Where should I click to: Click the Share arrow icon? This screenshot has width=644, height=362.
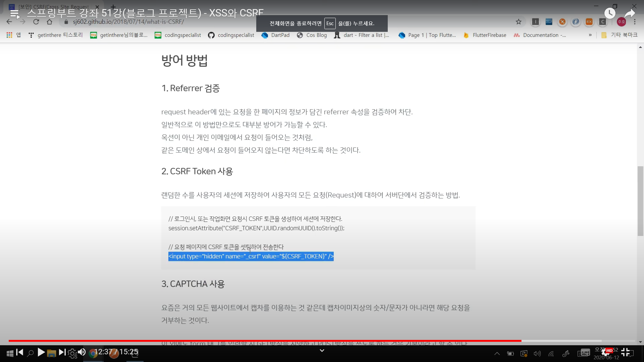tap(630, 13)
